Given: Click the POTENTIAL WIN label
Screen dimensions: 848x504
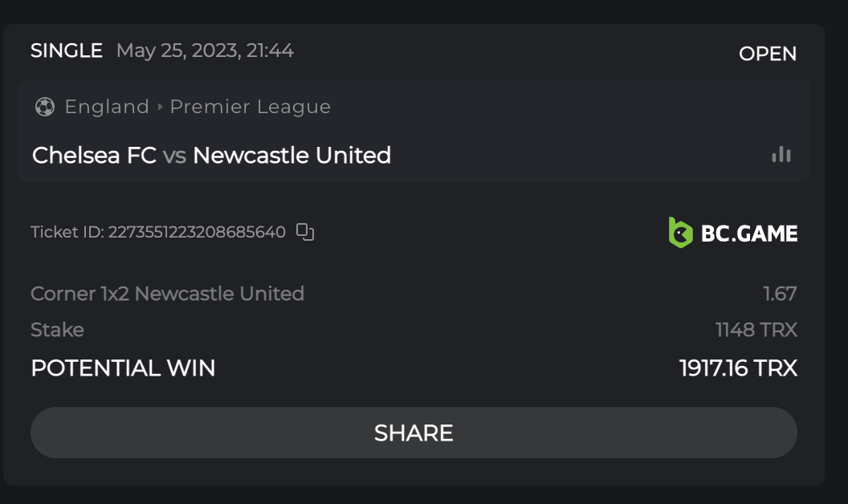Looking at the screenshot, I should click(x=123, y=368).
